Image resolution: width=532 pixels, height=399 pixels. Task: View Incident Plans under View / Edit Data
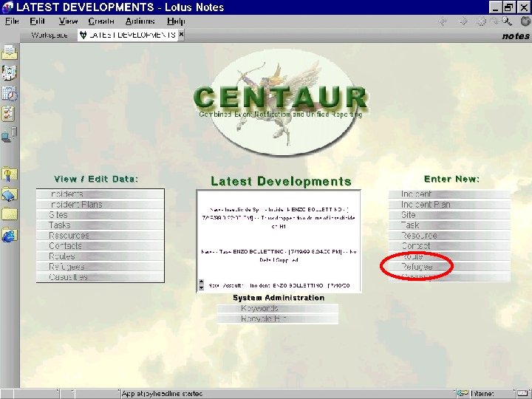pyautogui.click(x=100, y=204)
